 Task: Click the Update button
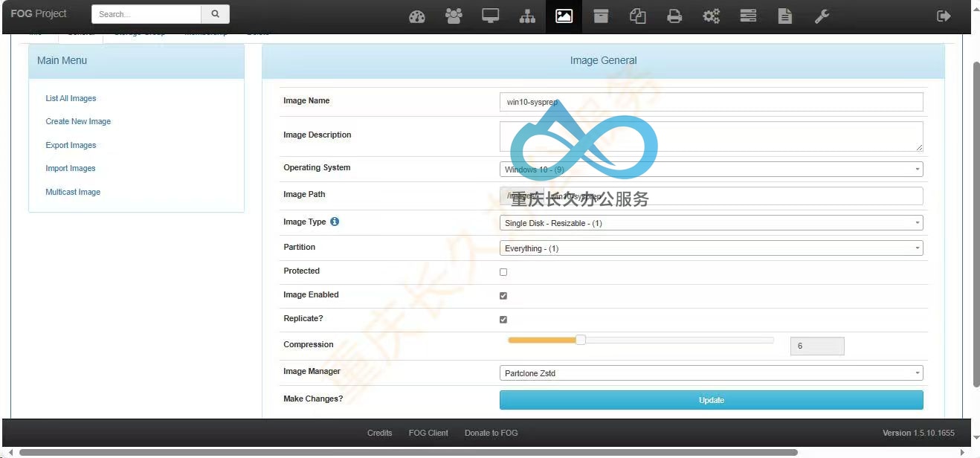[x=712, y=400]
